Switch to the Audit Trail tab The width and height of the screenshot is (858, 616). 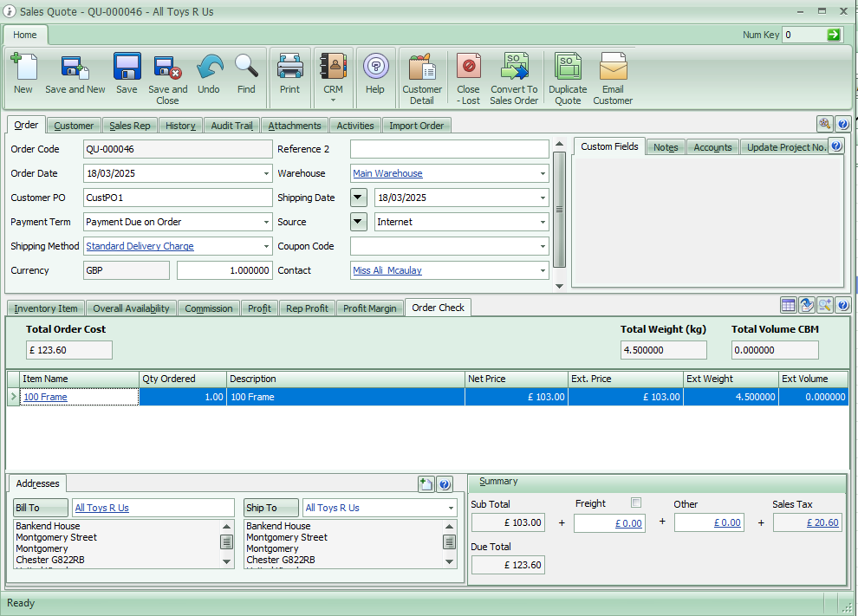click(x=231, y=126)
